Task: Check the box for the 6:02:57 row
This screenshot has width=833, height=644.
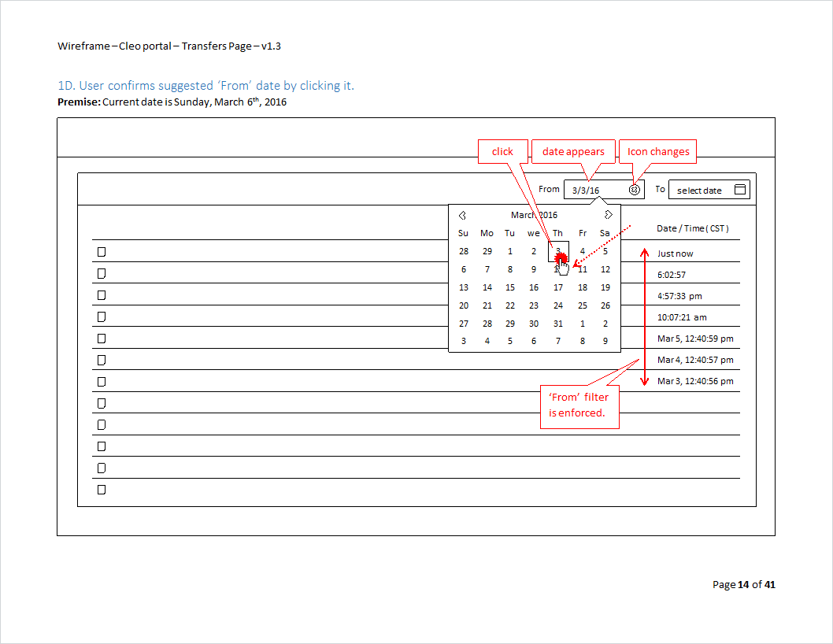Action: pos(102,274)
